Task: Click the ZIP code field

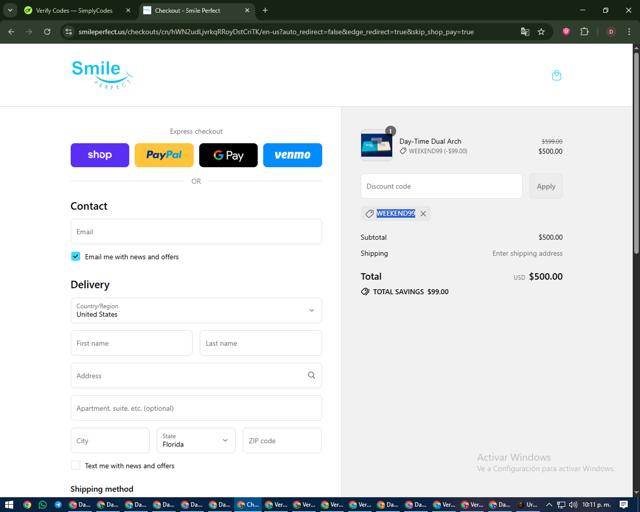Action: pos(282,441)
